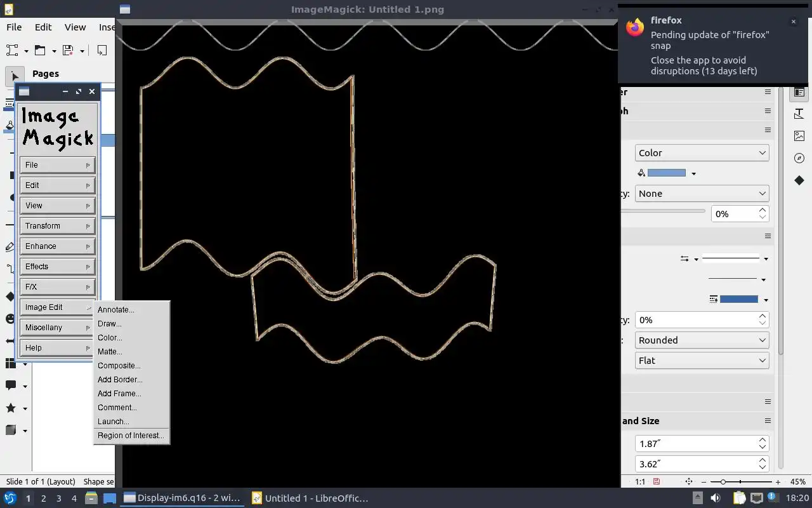Switch to Untitled 1 - LibreOffice taskbar entry
The width and height of the screenshot is (812, 508).
coord(310,498)
